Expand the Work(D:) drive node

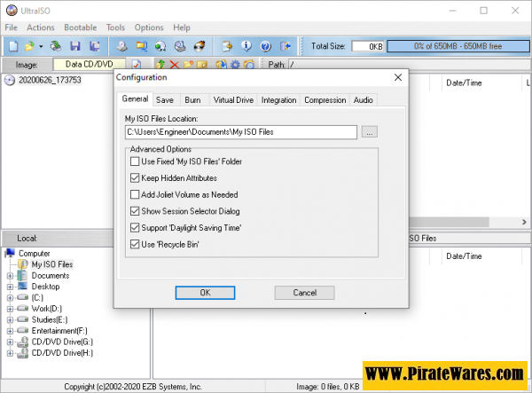(10, 308)
